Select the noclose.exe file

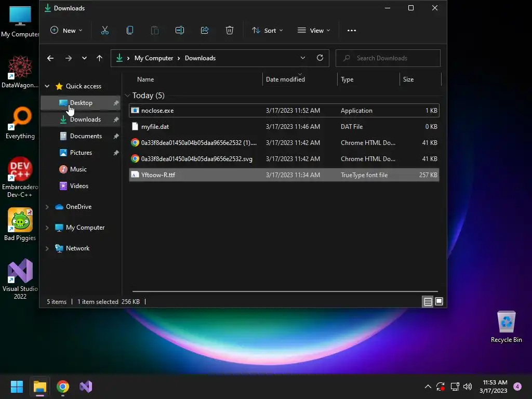[284, 111]
